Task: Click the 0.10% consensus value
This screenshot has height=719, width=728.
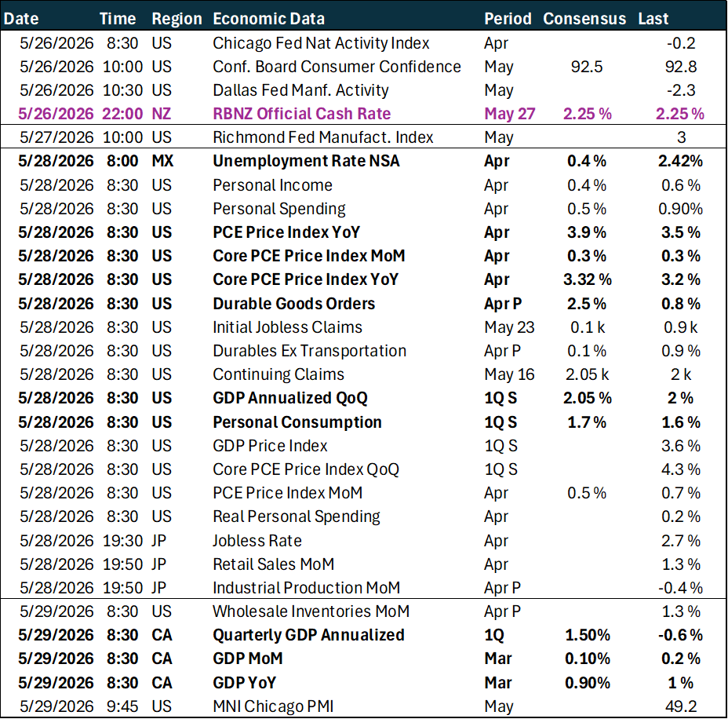Action: pos(588,659)
